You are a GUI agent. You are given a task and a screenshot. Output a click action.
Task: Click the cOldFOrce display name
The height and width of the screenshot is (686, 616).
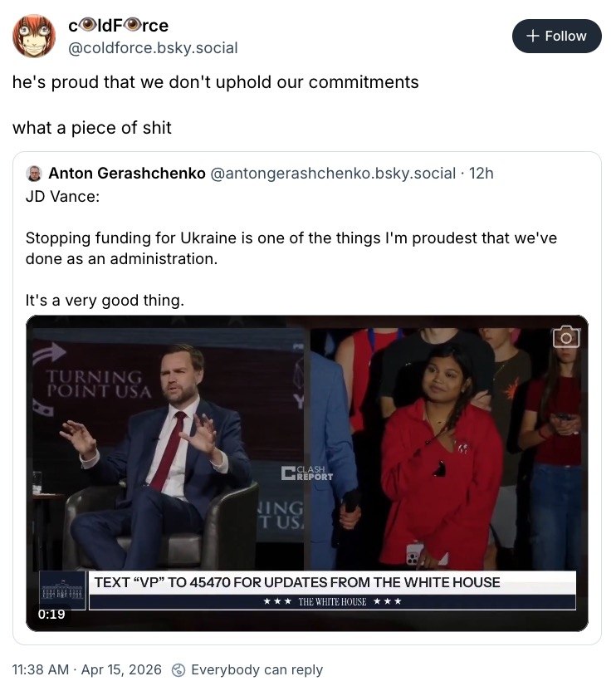pos(118,26)
